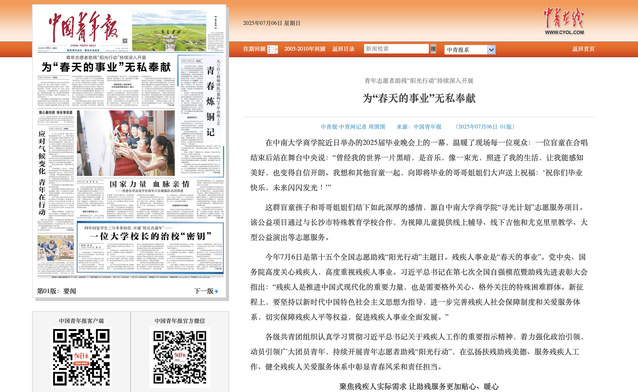This screenshot has width=638, height=392.
Task: Open the 2005-2010年回顾 archive link
Action: tap(304, 49)
